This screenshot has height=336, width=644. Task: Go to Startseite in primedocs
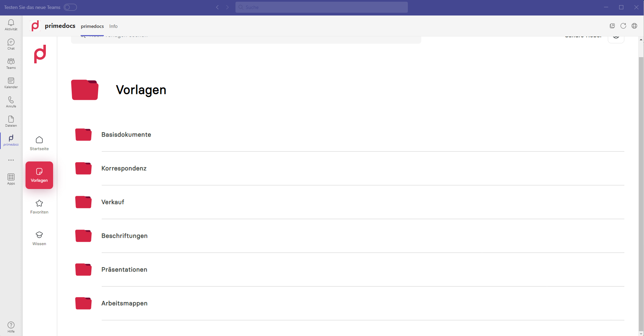click(x=39, y=143)
